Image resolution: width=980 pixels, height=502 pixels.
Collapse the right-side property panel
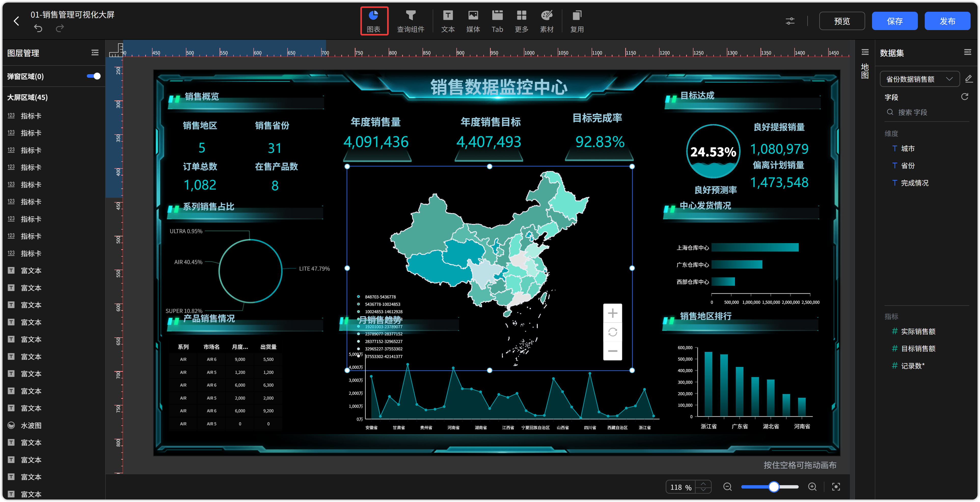[865, 52]
